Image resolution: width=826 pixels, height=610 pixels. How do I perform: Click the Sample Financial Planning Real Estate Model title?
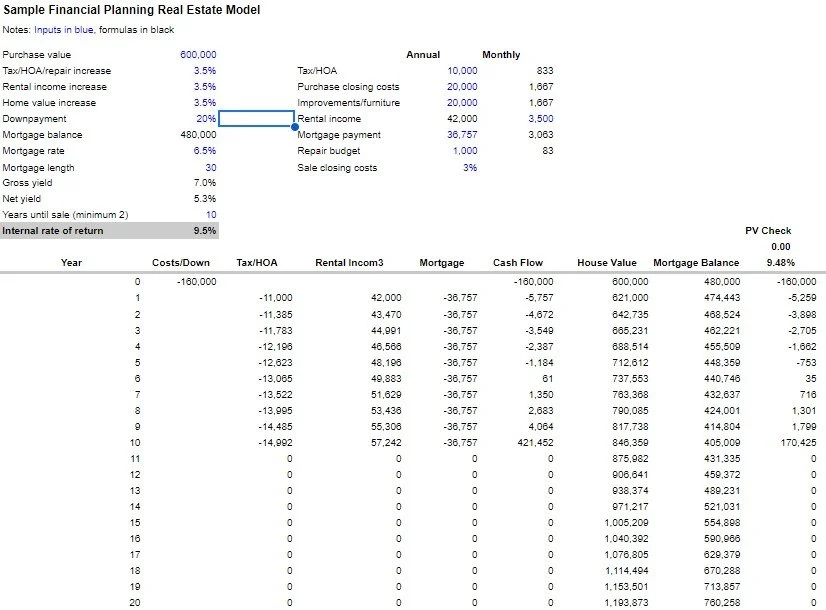click(x=132, y=10)
